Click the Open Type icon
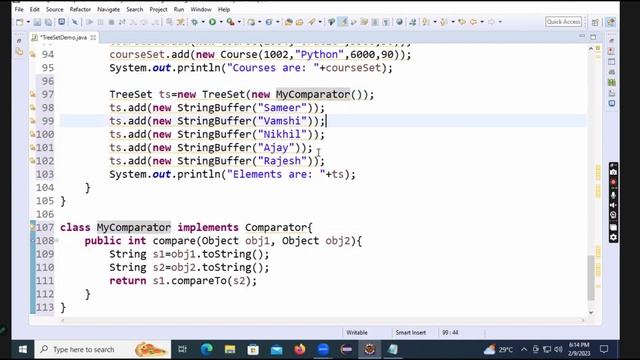This screenshot has height=360, width=640. 289,22
